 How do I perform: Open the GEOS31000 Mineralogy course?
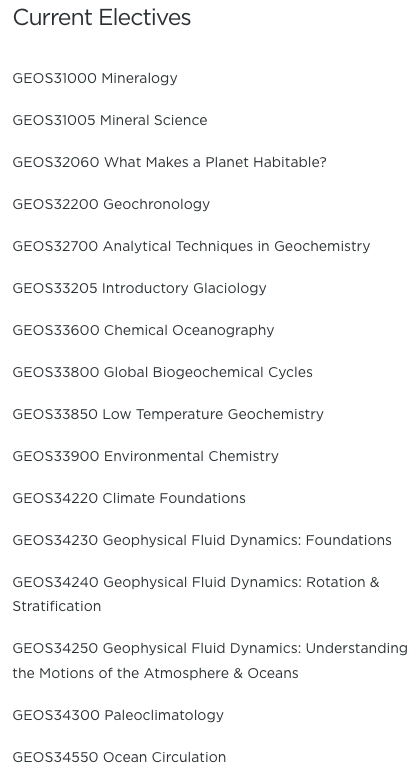[95, 79]
